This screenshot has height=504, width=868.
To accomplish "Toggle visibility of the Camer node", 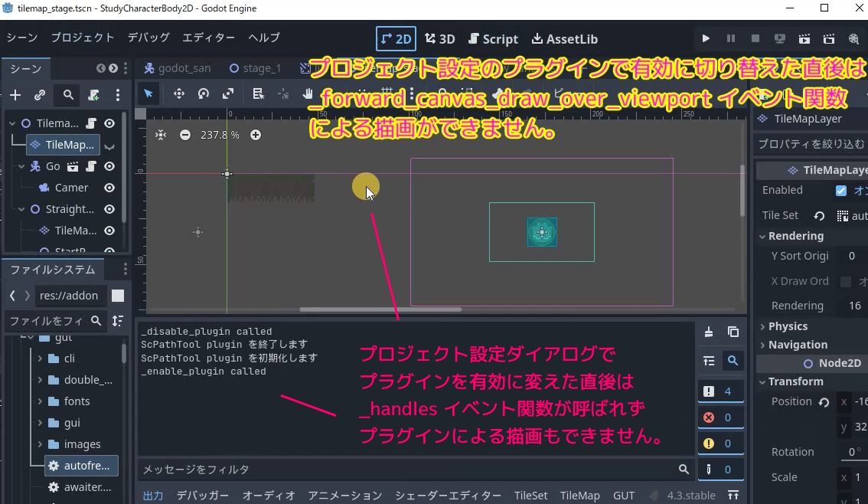I will click(109, 188).
